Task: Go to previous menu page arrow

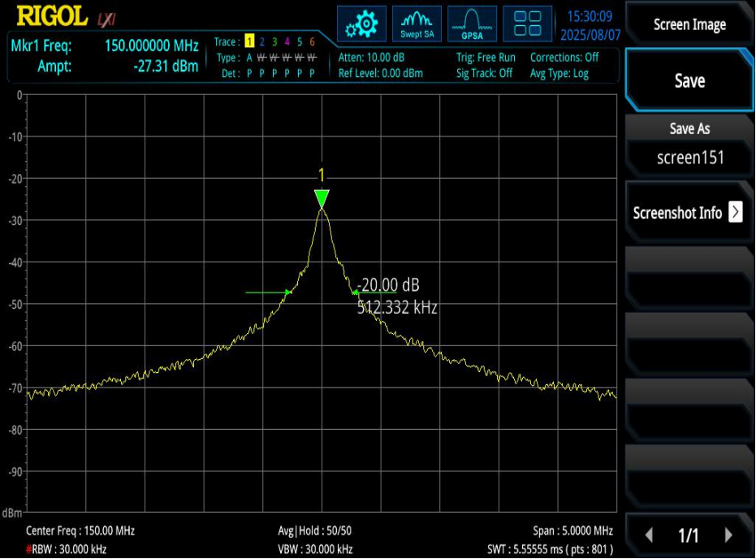Action: (649, 535)
